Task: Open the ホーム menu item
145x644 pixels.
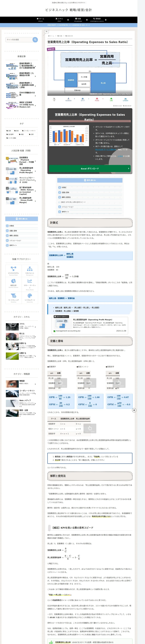Action: (x=40, y=20)
